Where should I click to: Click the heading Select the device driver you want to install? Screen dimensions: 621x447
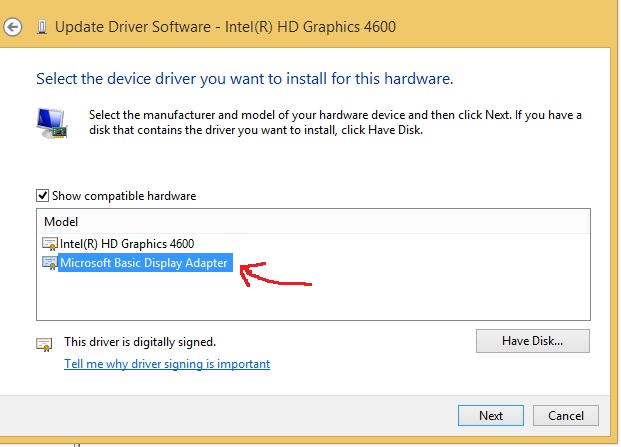click(244, 79)
